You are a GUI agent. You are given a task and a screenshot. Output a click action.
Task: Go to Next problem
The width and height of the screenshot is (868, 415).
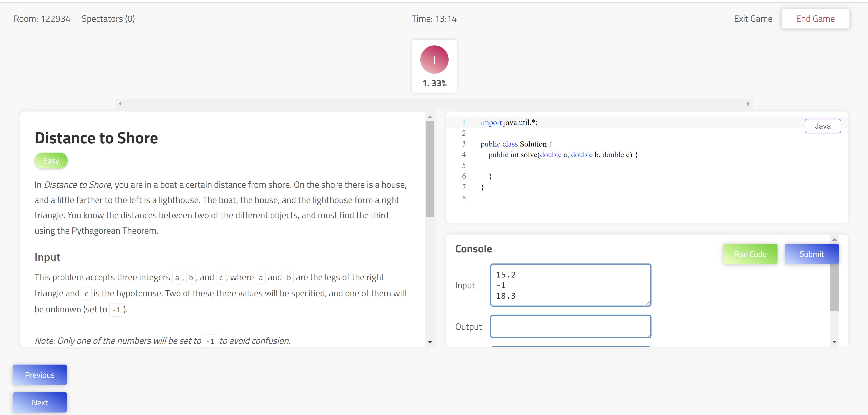(40, 402)
